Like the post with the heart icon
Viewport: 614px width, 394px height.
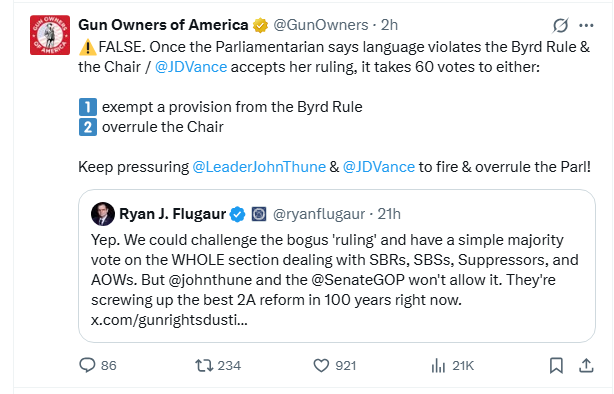click(x=321, y=366)
